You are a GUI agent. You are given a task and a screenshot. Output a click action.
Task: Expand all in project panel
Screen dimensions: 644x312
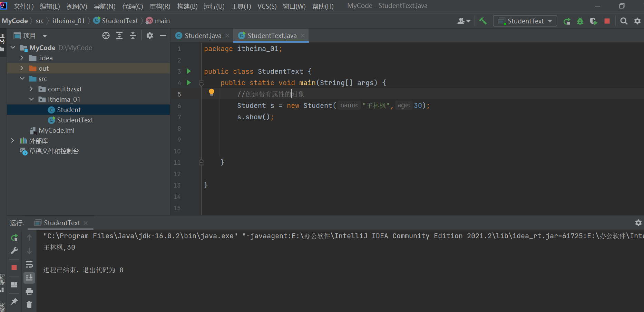pyautogui.click(x=119, y=36)
